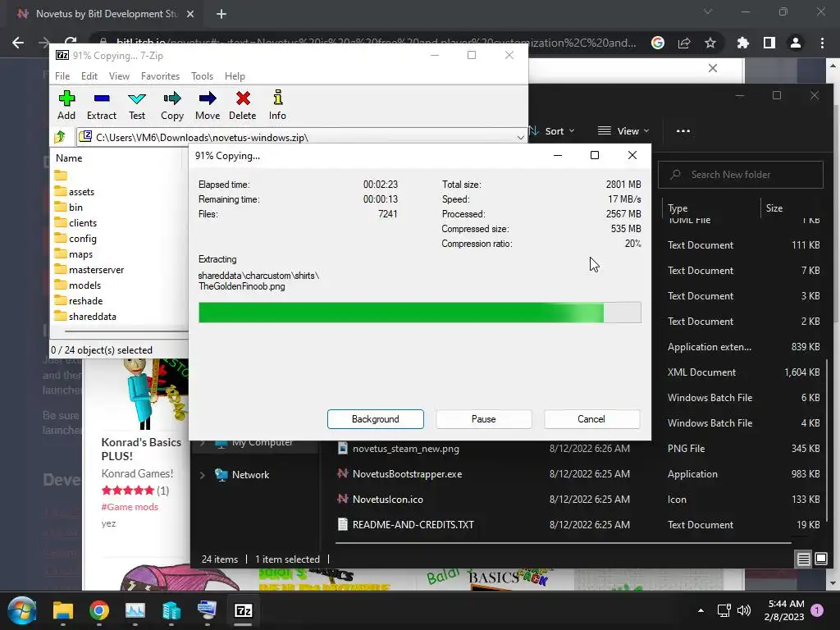Image resolution: width=840 pixels, height=630 pixels.
Task: Open a new Chrome tab
Action: coord(221,14)
